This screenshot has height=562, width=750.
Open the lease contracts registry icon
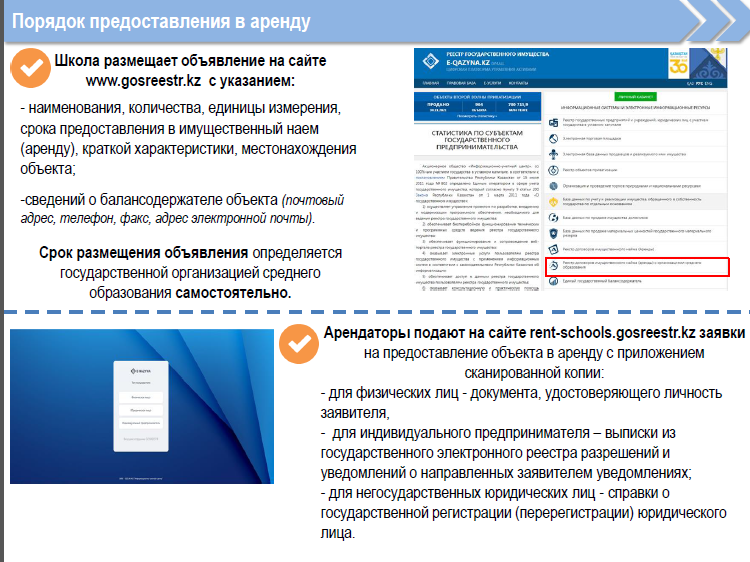click(x=553, y=249)
